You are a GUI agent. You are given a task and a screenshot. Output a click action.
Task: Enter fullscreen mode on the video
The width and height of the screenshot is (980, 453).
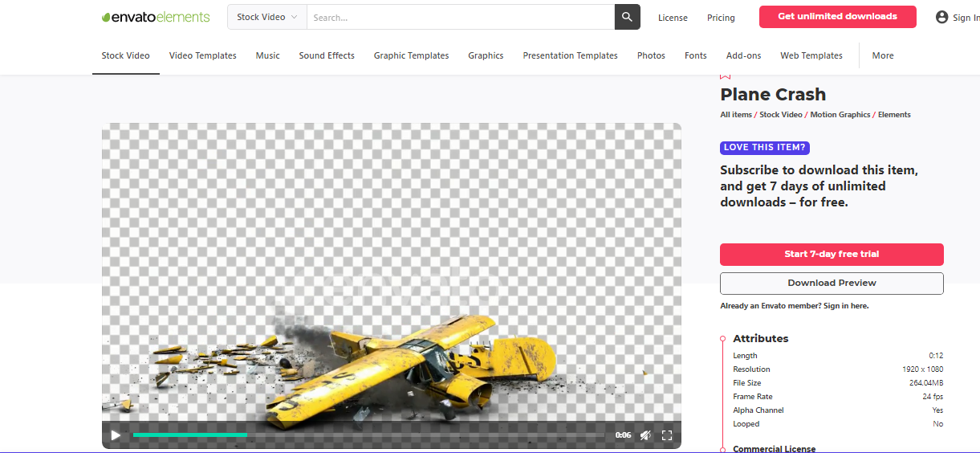tap(666, 435)
